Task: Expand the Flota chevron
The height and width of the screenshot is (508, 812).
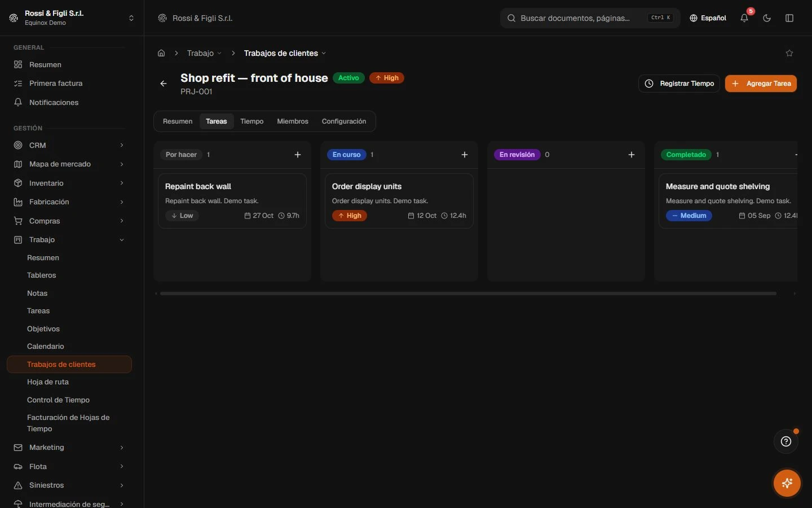Action: point(122,466)
